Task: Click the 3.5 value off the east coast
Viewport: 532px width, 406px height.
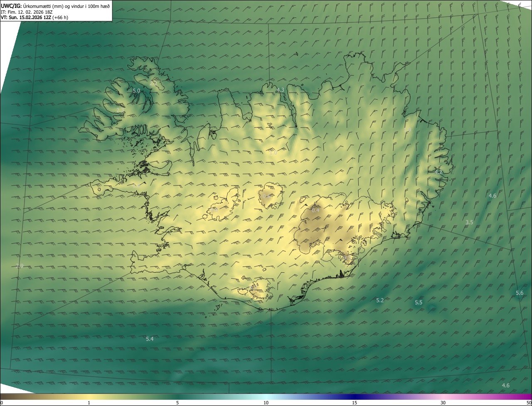Action: tap(469, 223)
